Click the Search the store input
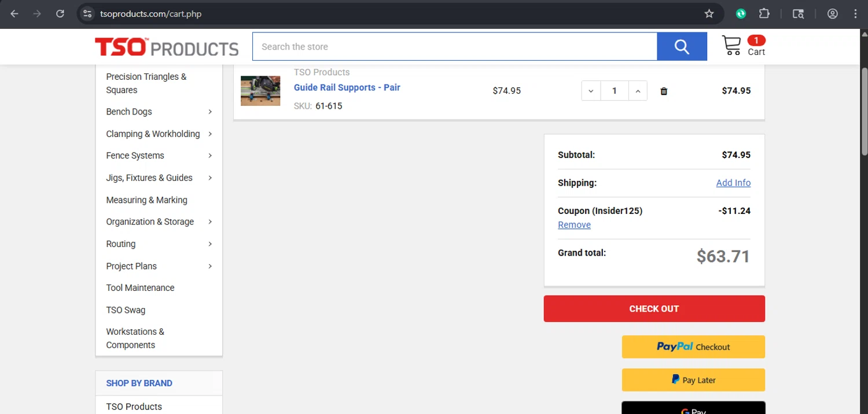 [455, 47]
